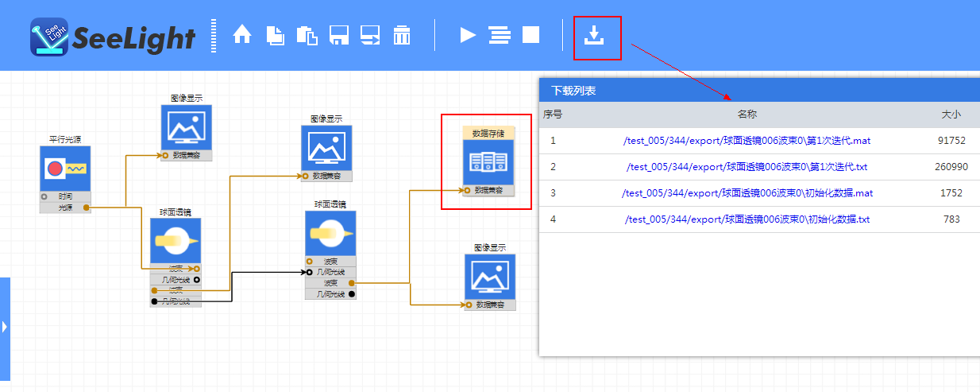Click the stacked lines icon beside play
980x392 pixels.
[499, 35]
